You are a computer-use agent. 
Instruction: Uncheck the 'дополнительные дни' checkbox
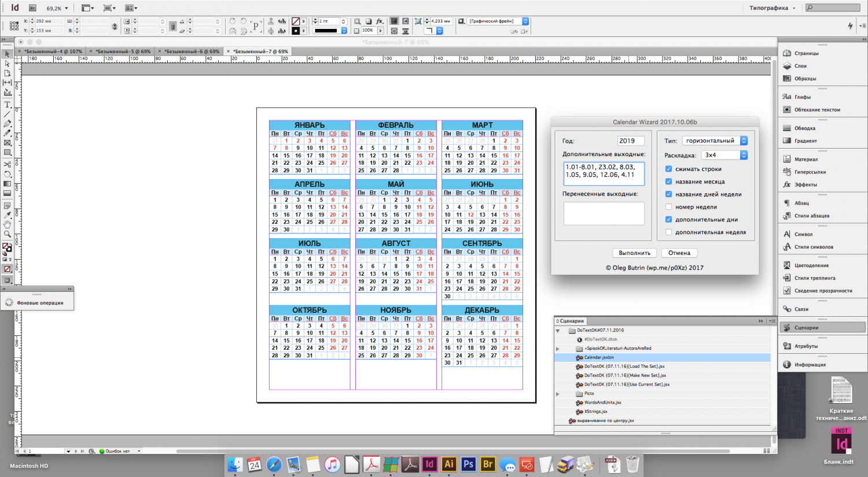[x=669, y=220]
